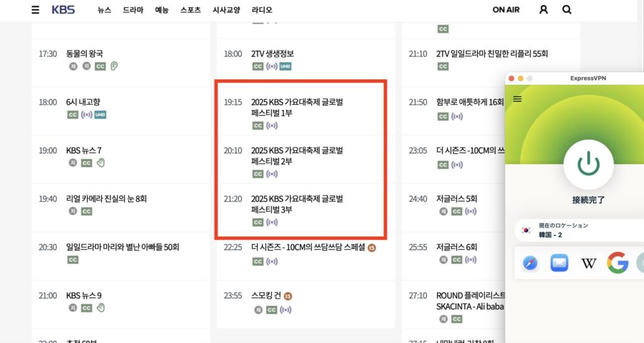
Task: Open 2025 KBS 가요대축제 글로벌 페스티벌 1부 listing
Action: pos(296,107)
